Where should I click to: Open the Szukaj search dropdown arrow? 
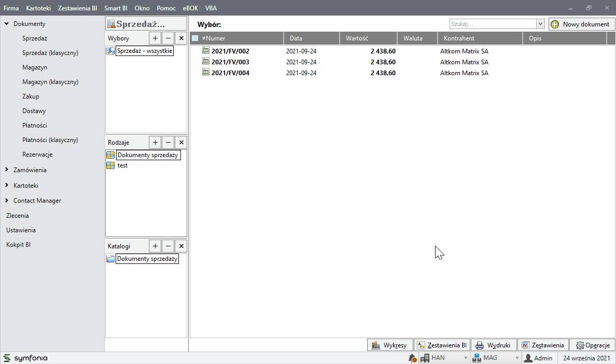[540, 24]
